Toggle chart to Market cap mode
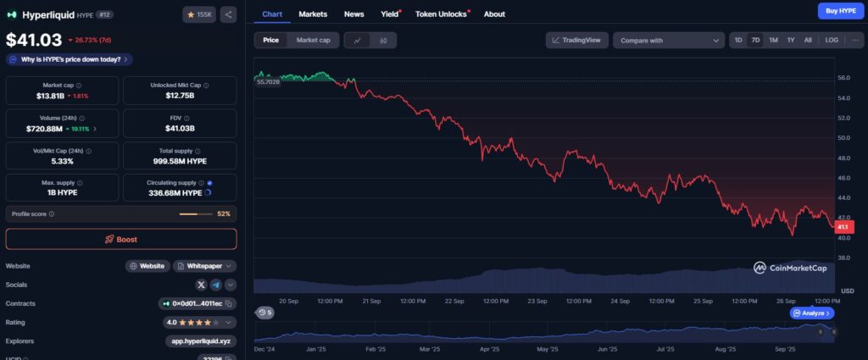868x360 pixels. coord(313,40)
